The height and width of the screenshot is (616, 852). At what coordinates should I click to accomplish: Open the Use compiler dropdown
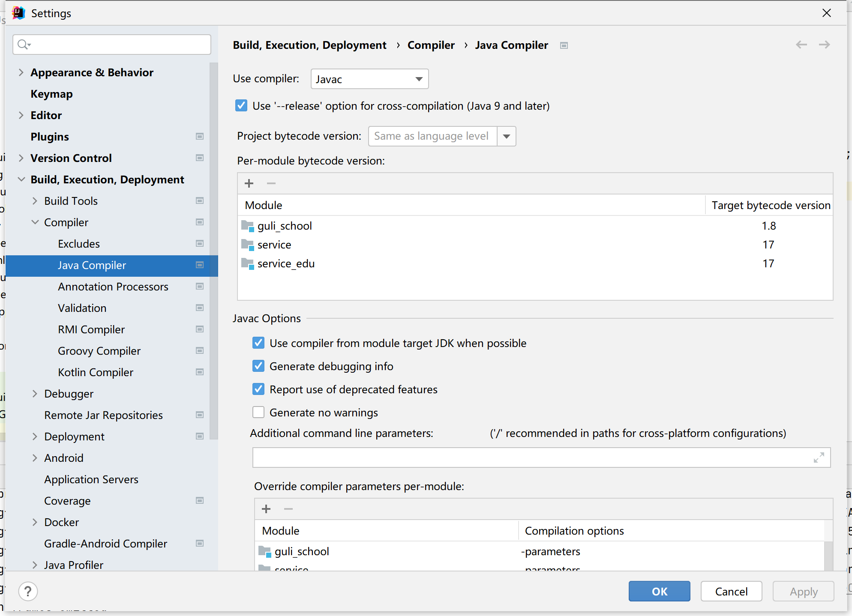tap(418, 79)
